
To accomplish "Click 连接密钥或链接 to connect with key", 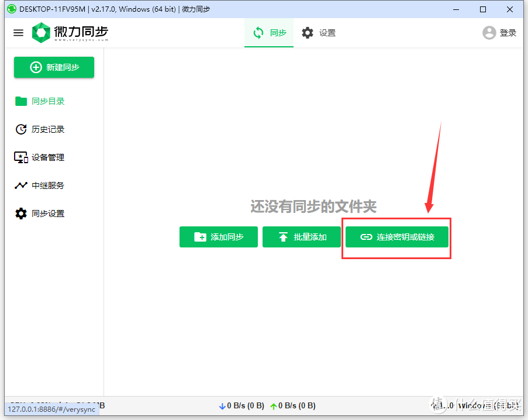I will (396, 237).
